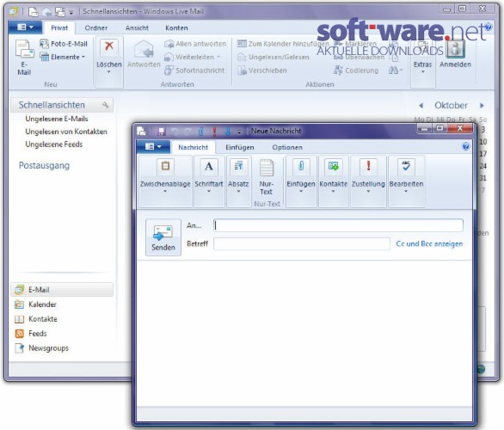Select Privat tab in main window
The image size is (504, 430).
click(59, 28)
